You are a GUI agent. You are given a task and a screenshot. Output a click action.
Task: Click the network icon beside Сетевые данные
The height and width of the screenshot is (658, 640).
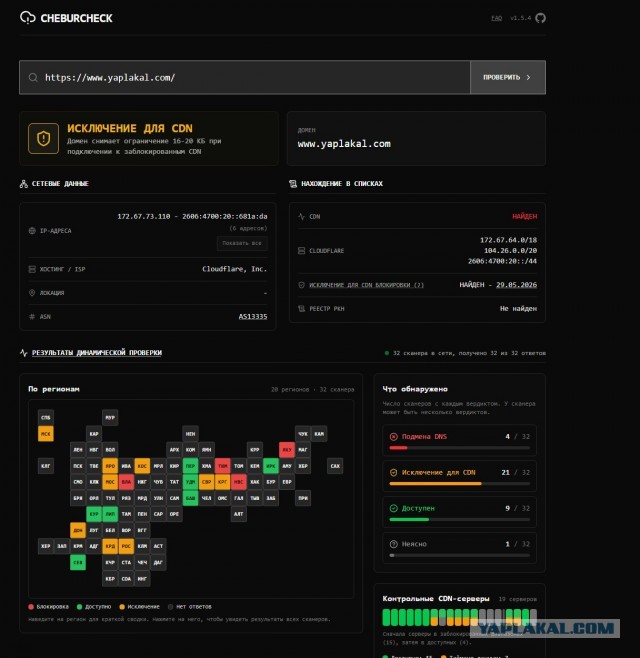click(x=24, y=184)
